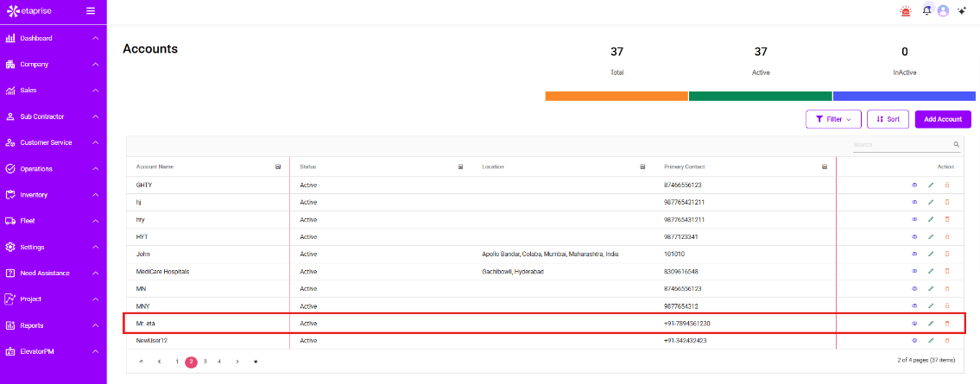Expand the Company chevron

click(96, 65)
